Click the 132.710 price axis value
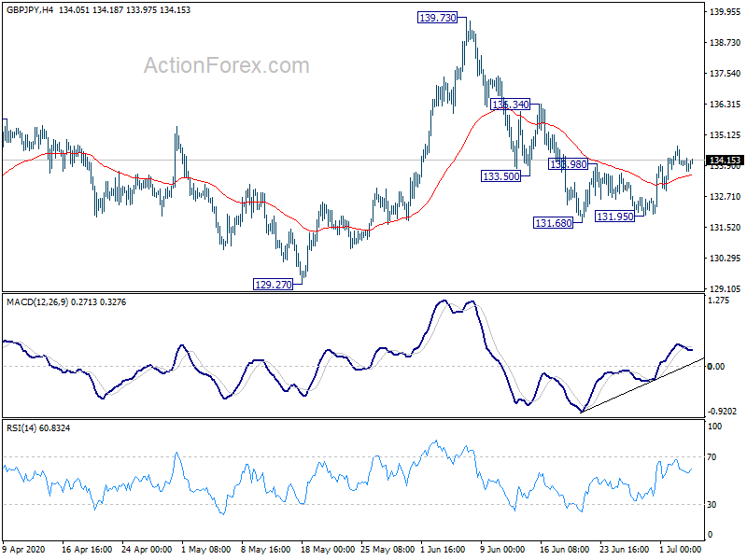The image size is (747, 560). pos(726,197)
